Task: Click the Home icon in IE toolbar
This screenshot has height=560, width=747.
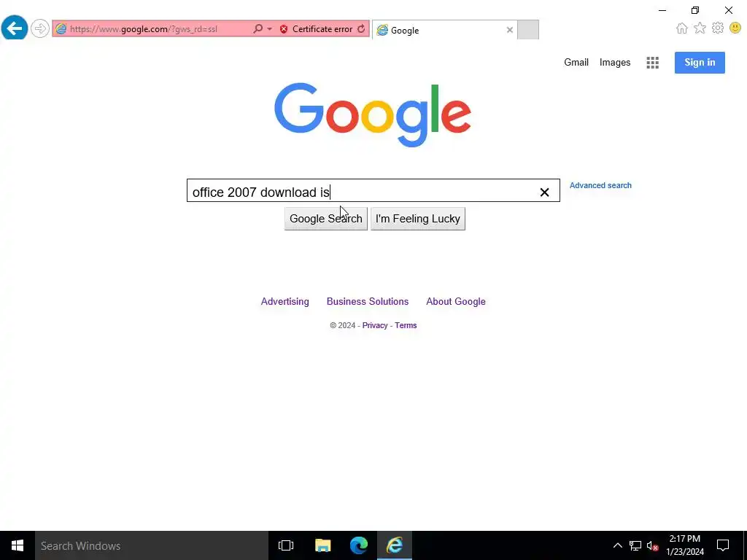Action: point(682,28)
